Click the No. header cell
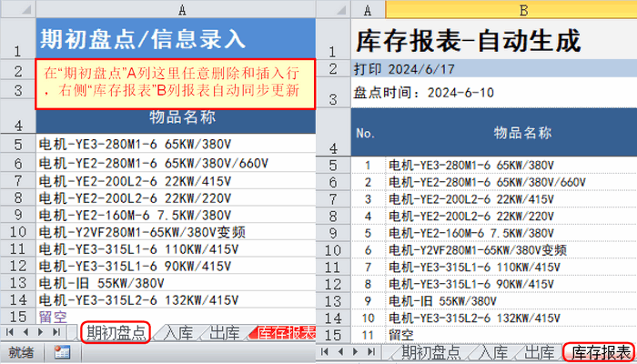Screen dimensions: 637x364 [368, 133]
